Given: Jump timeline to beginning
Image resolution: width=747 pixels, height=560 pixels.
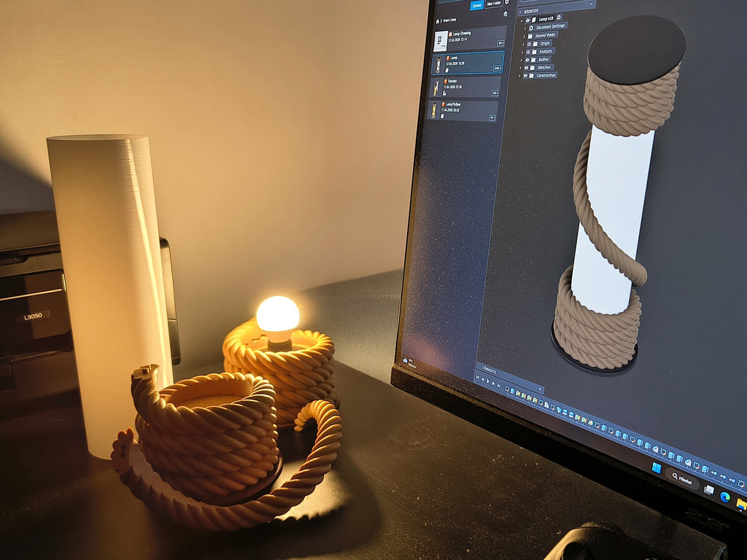Looking at the screenshot, I should click(477, 377).
